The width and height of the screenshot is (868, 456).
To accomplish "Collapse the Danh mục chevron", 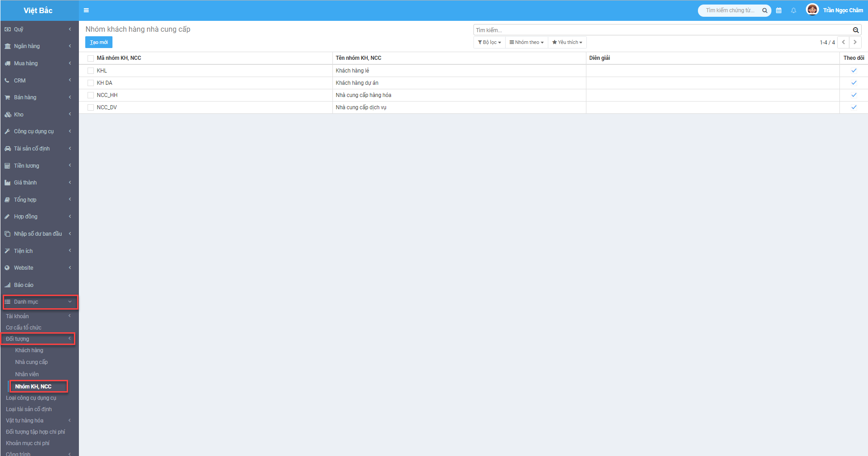I will point(70,302).
